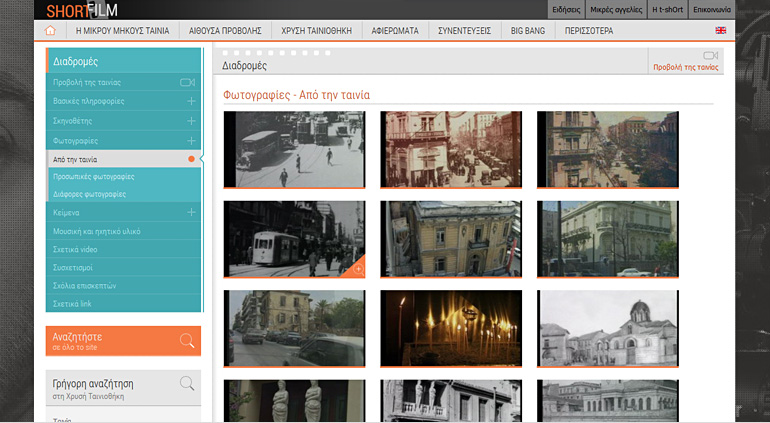Select Από την ταινία in the sidebar
Screen dimensions: 770x423
pos(124,159)
